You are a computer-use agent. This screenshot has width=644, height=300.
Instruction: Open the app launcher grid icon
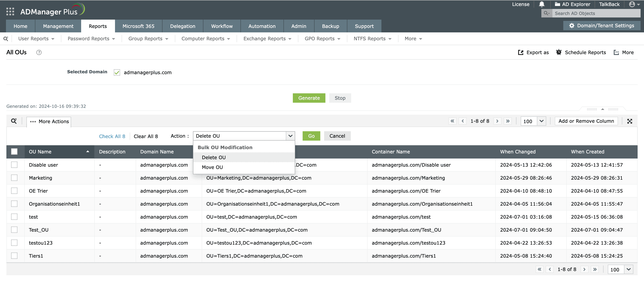10,11
